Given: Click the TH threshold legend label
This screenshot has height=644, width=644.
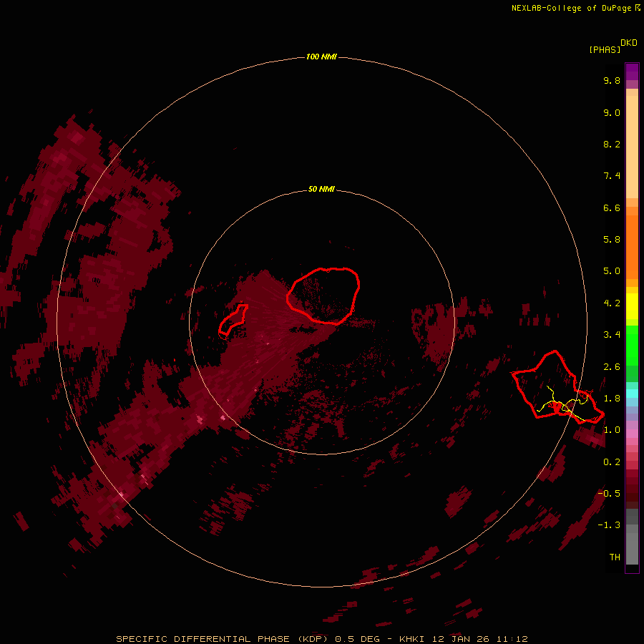Looking at the screenshot, I should click(x=615, y=557).
